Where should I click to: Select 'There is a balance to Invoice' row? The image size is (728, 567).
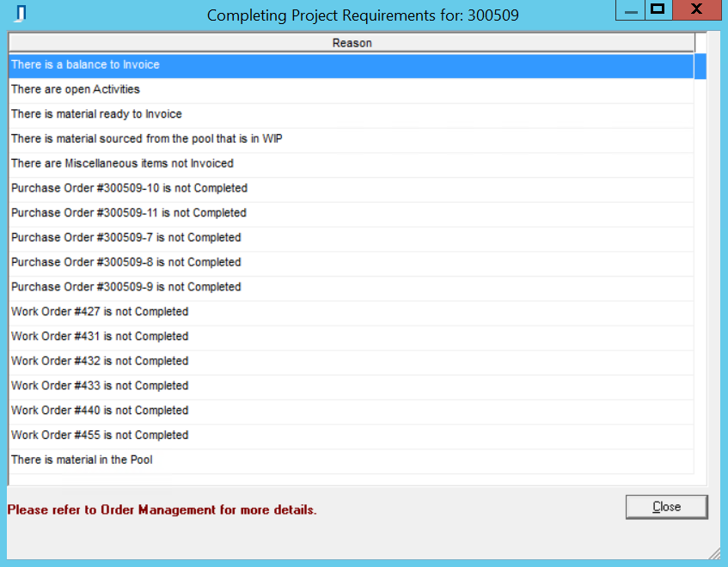[x=352, y=65]
